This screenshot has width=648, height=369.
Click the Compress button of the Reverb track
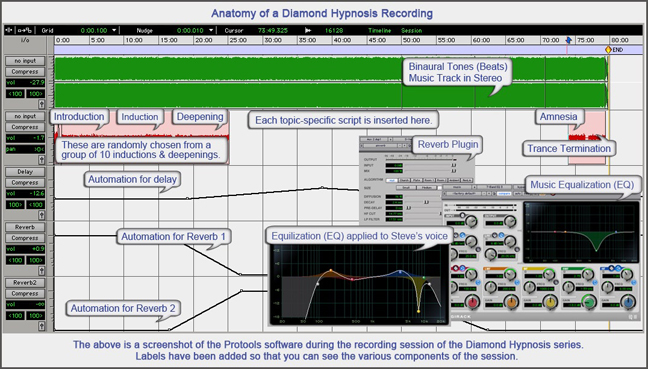click(x=25, y=238)
